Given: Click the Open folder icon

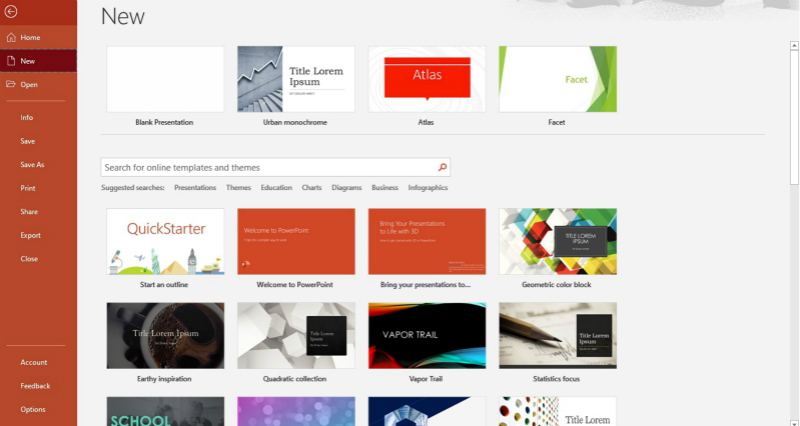Looking at the screenshot, I should [8, 85].
